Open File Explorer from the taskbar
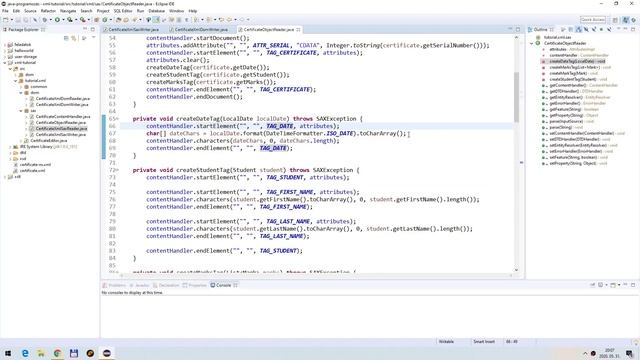 tap(41, 353)
